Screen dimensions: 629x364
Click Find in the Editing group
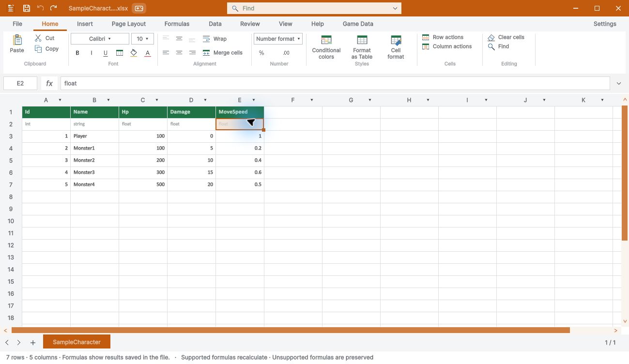tap(498, 46)
